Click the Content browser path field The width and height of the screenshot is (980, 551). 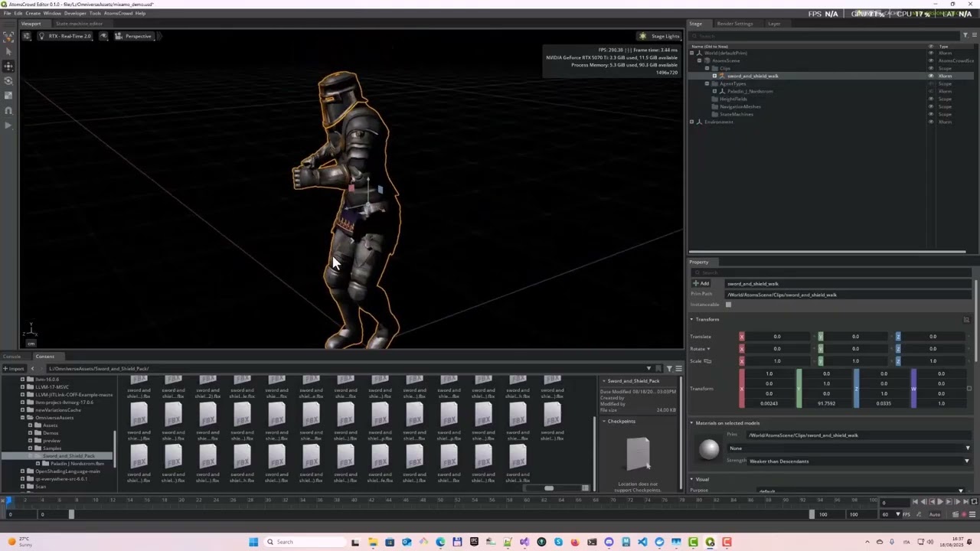coord(345,369)
